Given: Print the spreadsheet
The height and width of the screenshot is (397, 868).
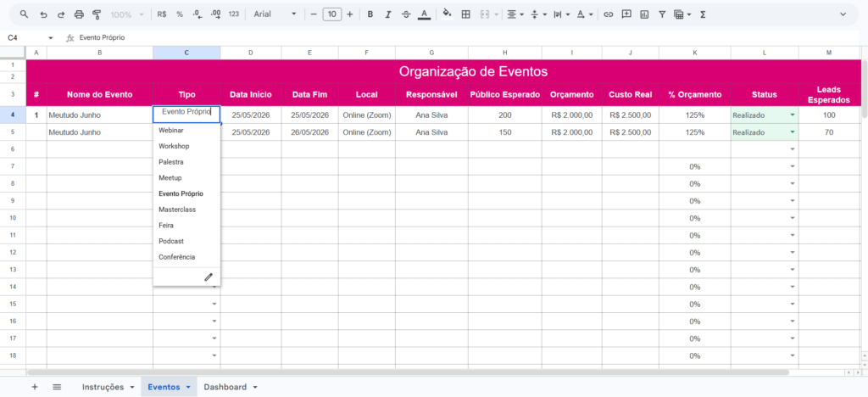Looking at the screenshot, I should tap(79, 14).
